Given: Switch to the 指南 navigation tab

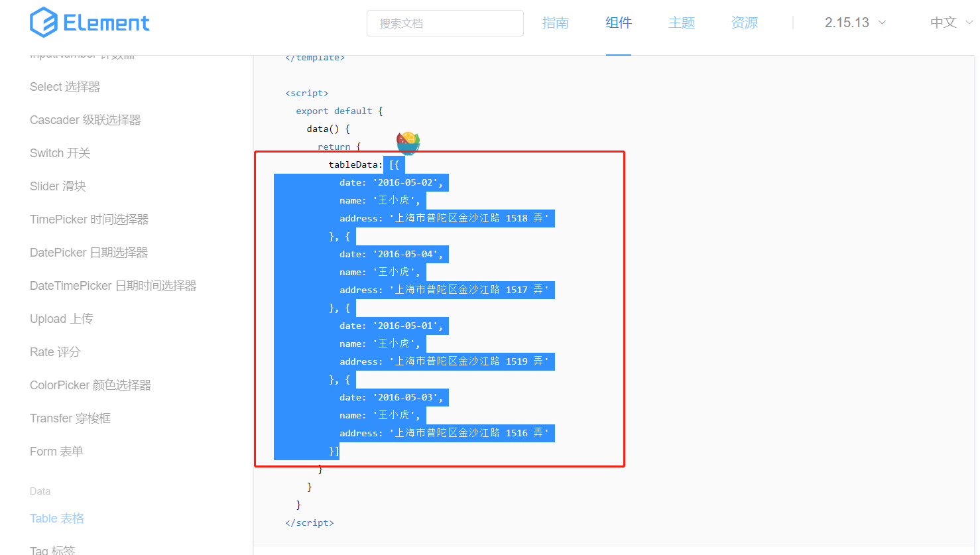Looking at the screenshot, I should (556, 22).
